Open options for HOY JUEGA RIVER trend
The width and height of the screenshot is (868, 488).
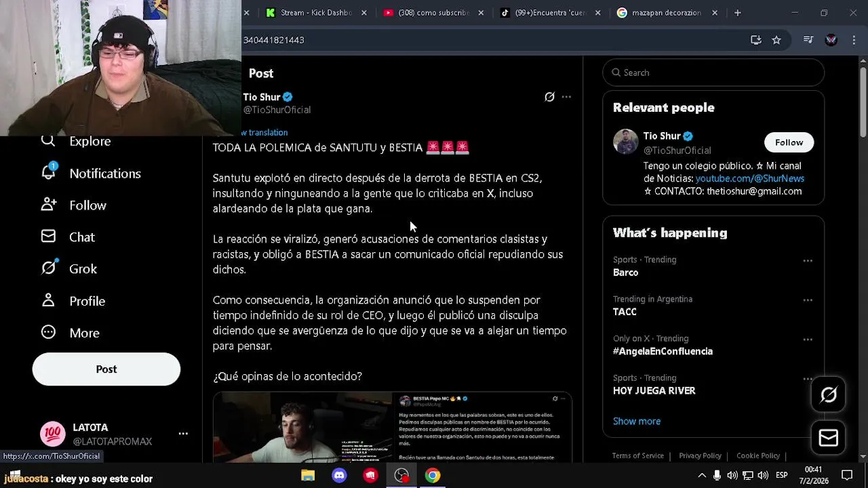808,379
